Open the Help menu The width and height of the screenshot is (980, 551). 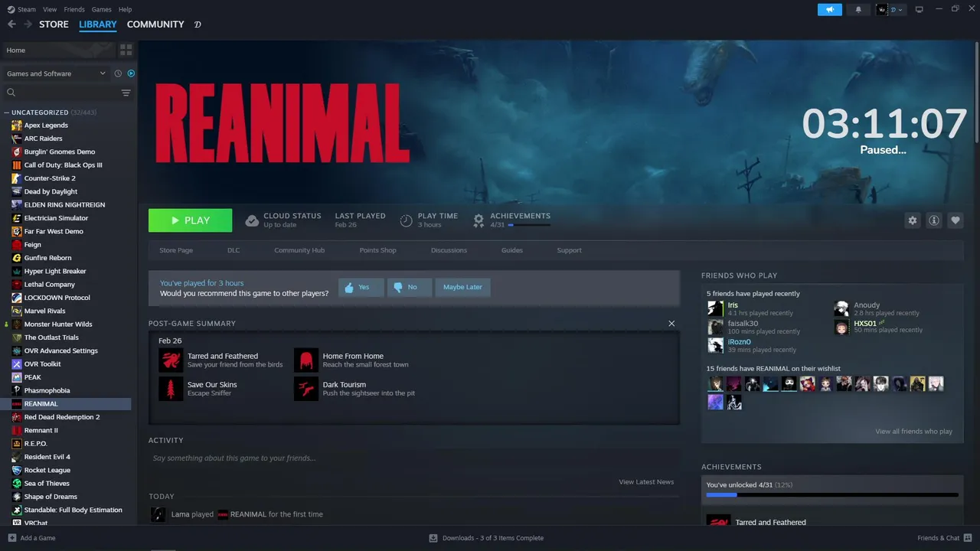click(x=125, y=9)
